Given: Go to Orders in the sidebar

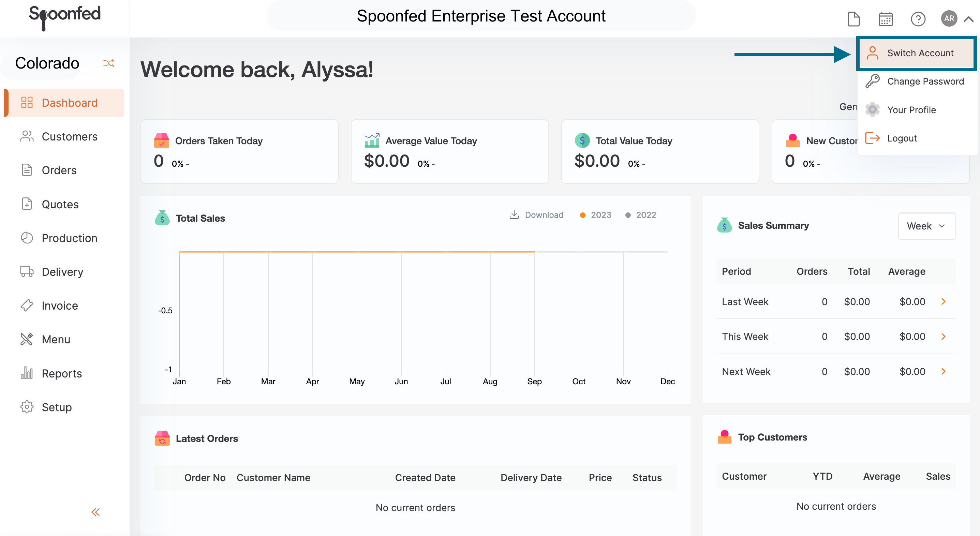Looking at the screenshot, I should point(64,170).
